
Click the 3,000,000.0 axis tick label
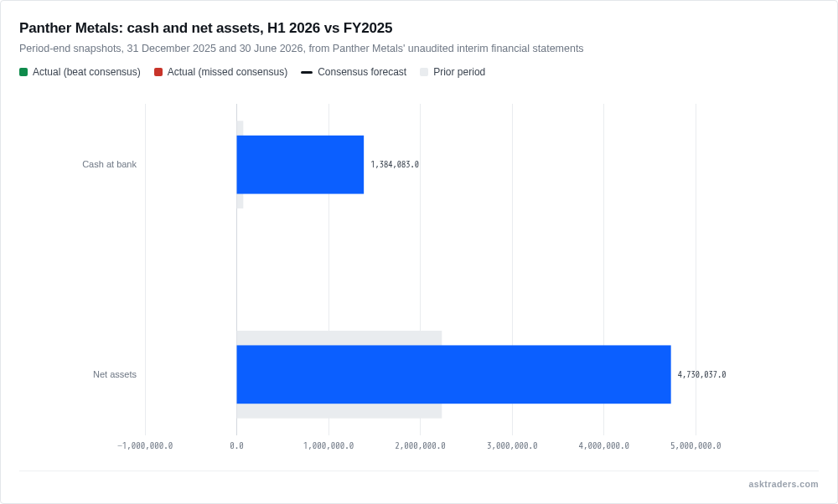(x=512, y=445)
